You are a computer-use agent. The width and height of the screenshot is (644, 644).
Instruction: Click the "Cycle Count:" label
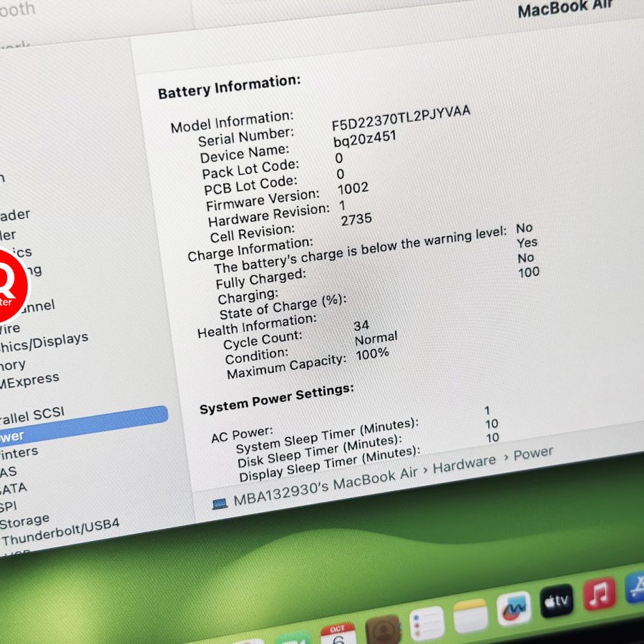click(x=263, y=341)
